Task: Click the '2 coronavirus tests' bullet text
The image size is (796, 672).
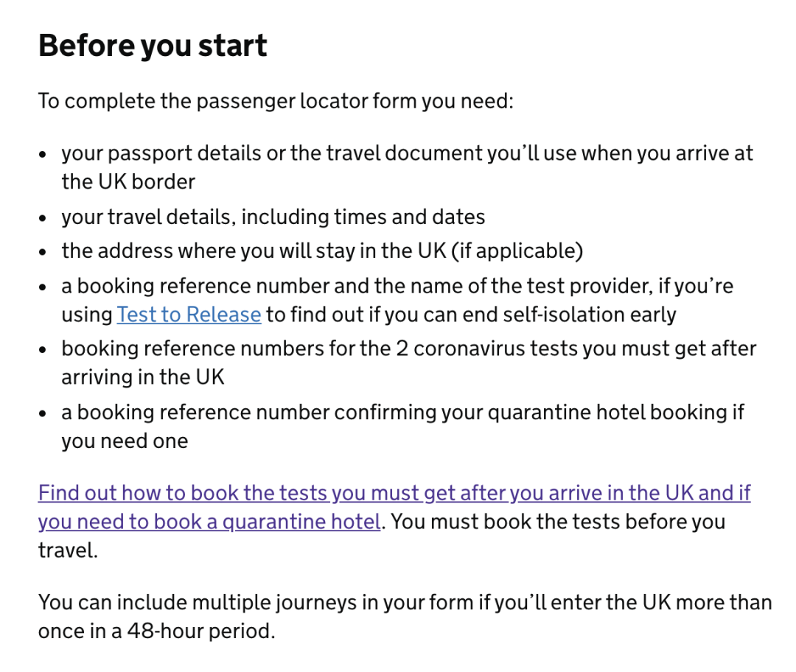Action: click(408, 349)
